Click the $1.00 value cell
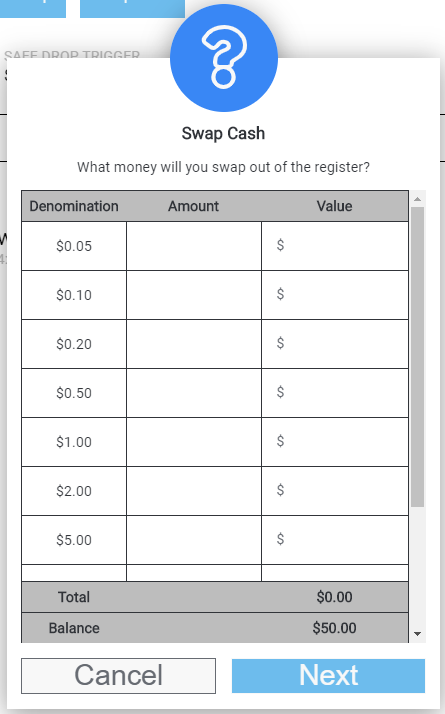This screenshot has width=445, height=714. [x=335, y=442]
